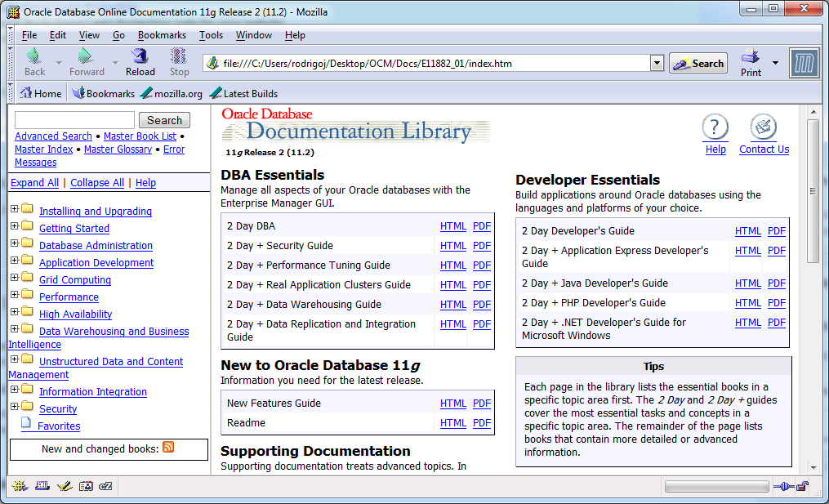Click the window's application icon in the title bar
This screenshot has width=829, height=504.
[x=13, y=12]
